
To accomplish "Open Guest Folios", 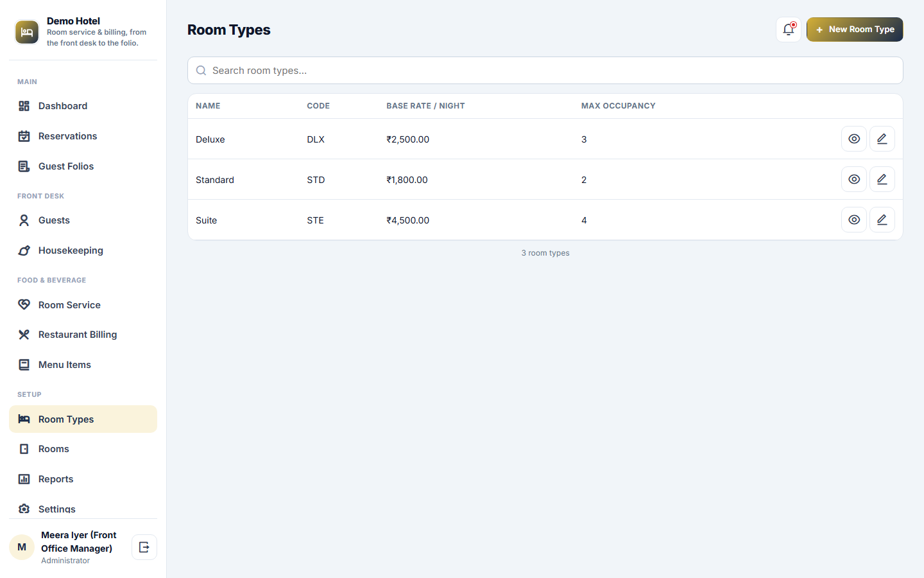I will tap(83, 166).
